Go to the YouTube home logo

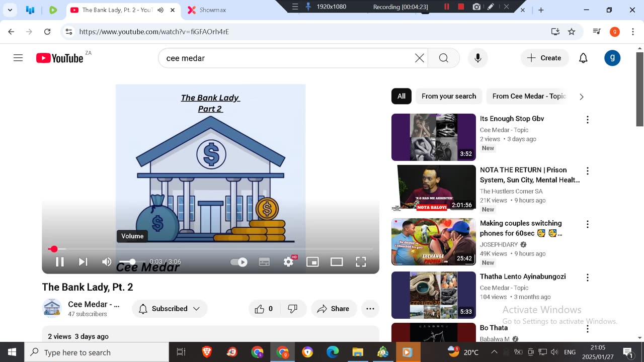click(59, 58)
